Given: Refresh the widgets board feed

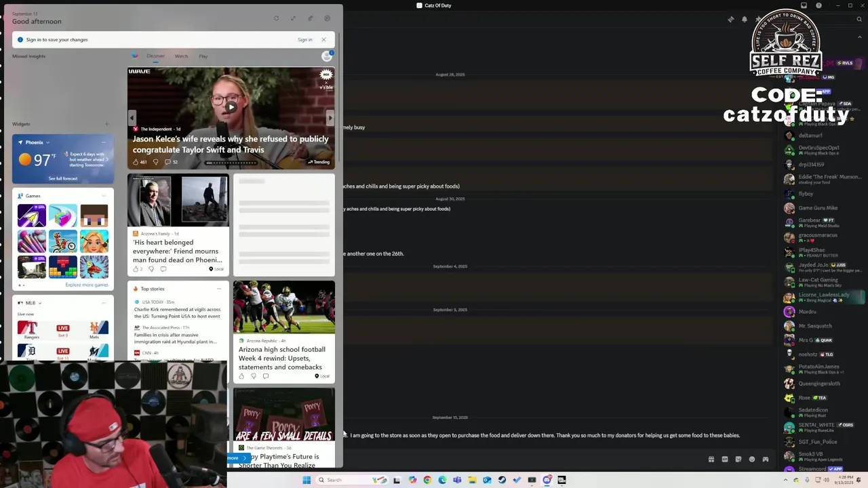Looking at the screenshot, I should (x=276, y=18).
